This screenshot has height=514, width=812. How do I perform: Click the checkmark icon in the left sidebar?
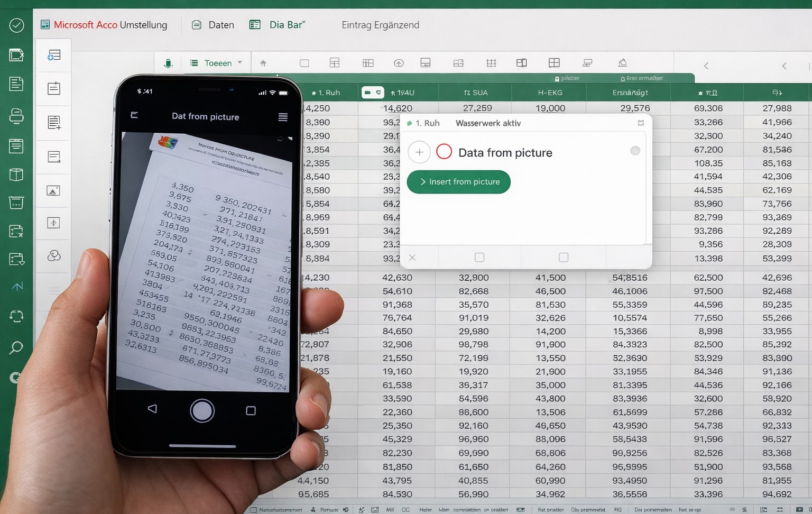(16, 25)
